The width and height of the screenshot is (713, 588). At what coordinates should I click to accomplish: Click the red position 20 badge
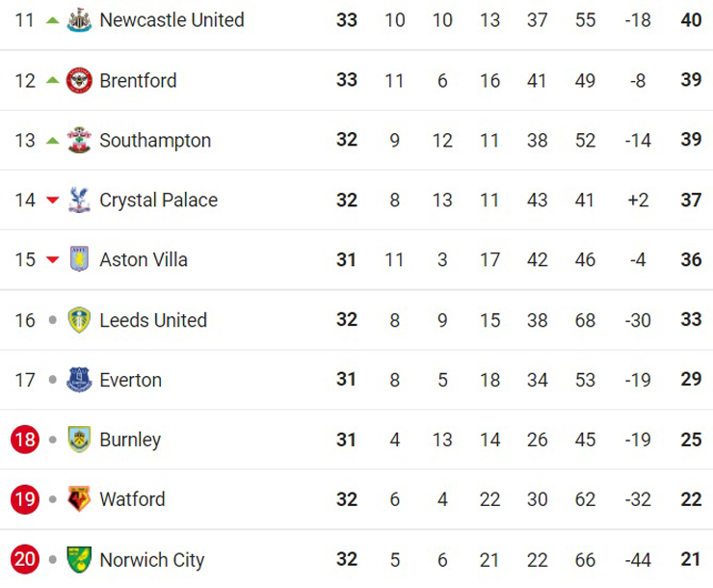pos(25,559)
